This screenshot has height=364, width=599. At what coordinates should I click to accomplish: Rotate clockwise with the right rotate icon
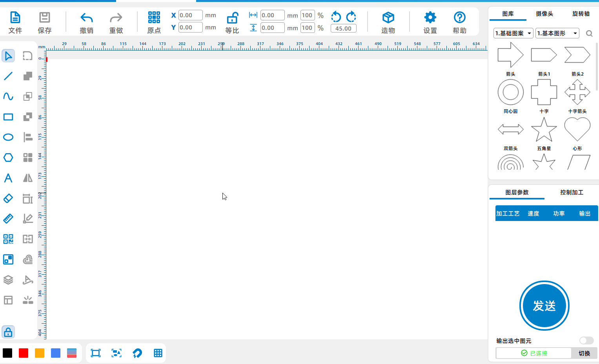(x=351, y=16)
